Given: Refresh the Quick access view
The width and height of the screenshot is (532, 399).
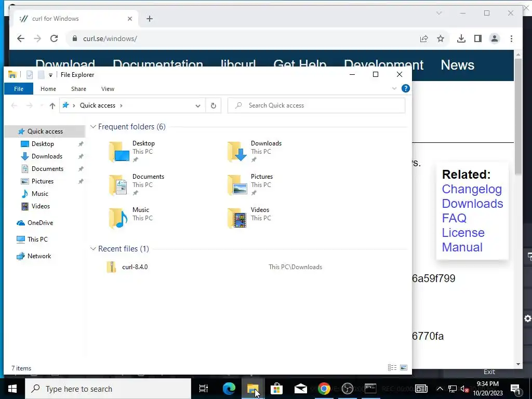Looking at the screenshot, I should point(214,105).
